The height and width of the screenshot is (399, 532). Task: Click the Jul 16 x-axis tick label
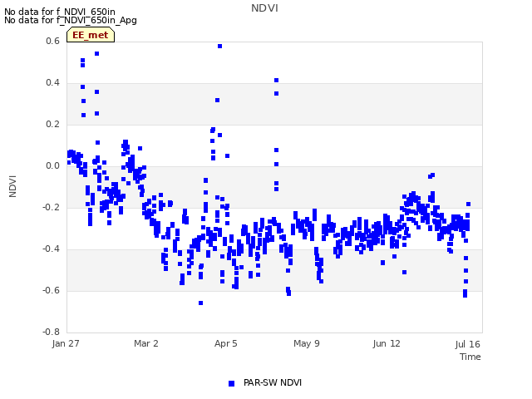(x=467, y=344)
